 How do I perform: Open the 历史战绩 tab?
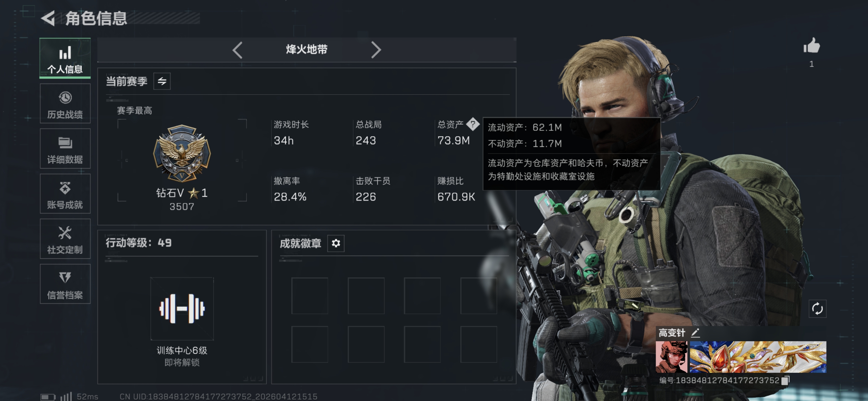65,103
